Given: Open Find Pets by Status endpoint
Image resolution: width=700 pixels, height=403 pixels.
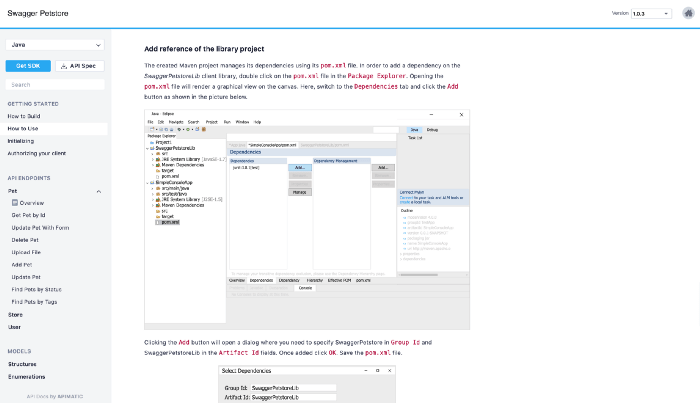Looking at the screenshot, I should tap(37, 290).
